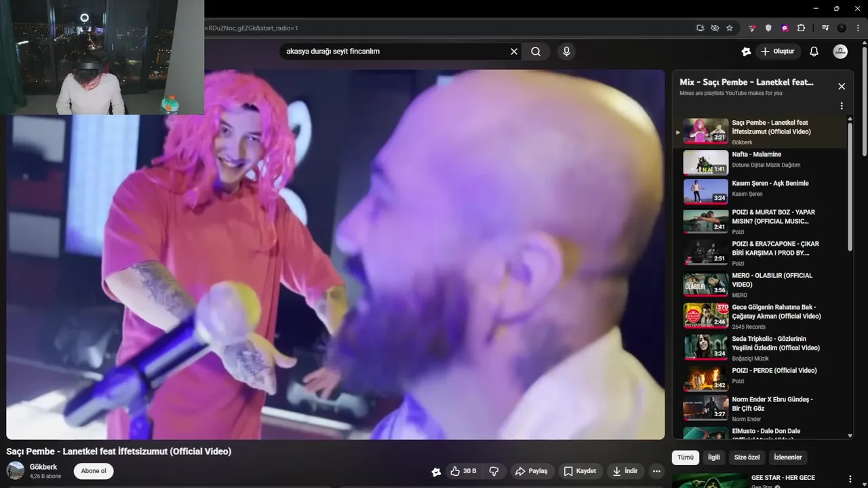Open Mix playlist three-dot options
868x488 pixels.
pos(842,106)
